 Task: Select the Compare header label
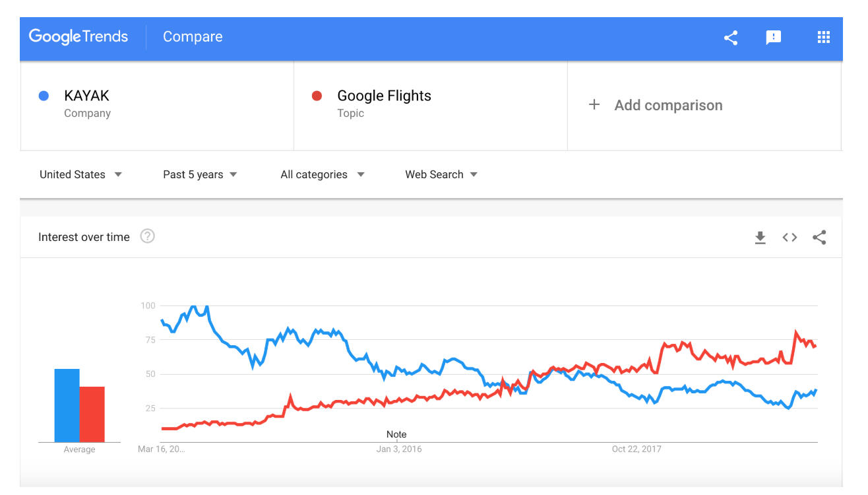tap(193, 37)
